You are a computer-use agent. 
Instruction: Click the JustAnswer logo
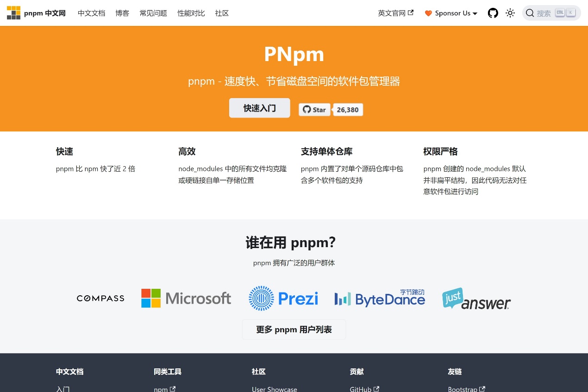pos(476,299)
